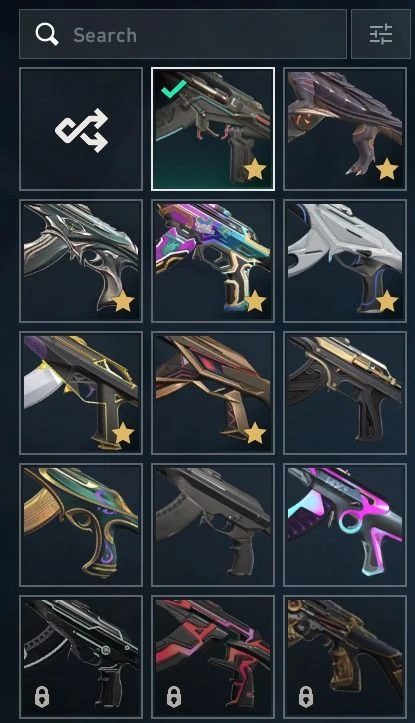Click the lock icon on the black-and-white skin
The height and width of the screenshot is (723, 415).
(x=42, y=696)
